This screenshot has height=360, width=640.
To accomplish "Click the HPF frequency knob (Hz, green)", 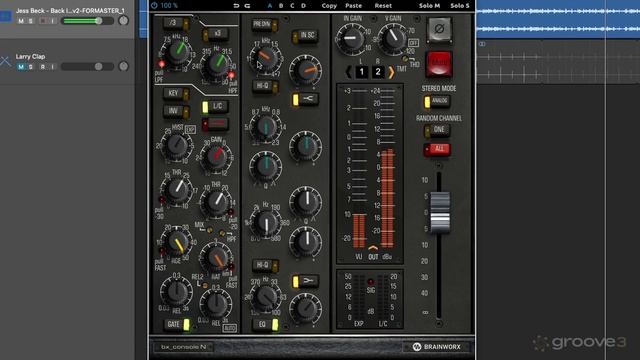I will (217, 64).
